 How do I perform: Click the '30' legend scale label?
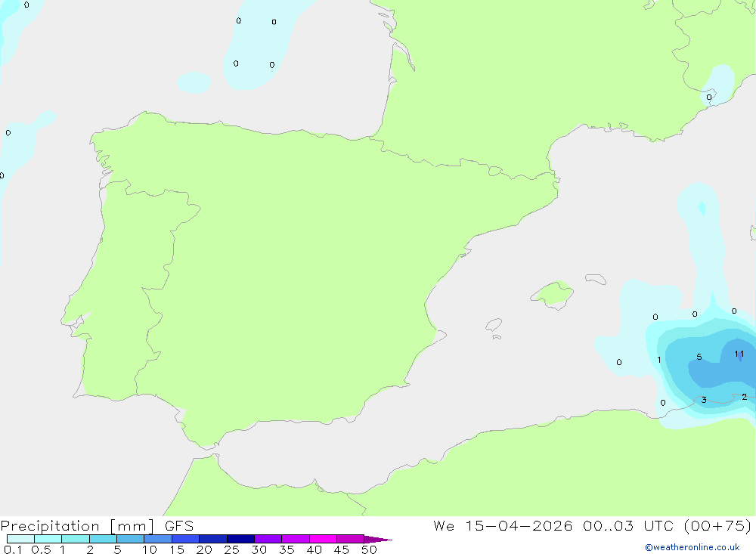[259, 549]
